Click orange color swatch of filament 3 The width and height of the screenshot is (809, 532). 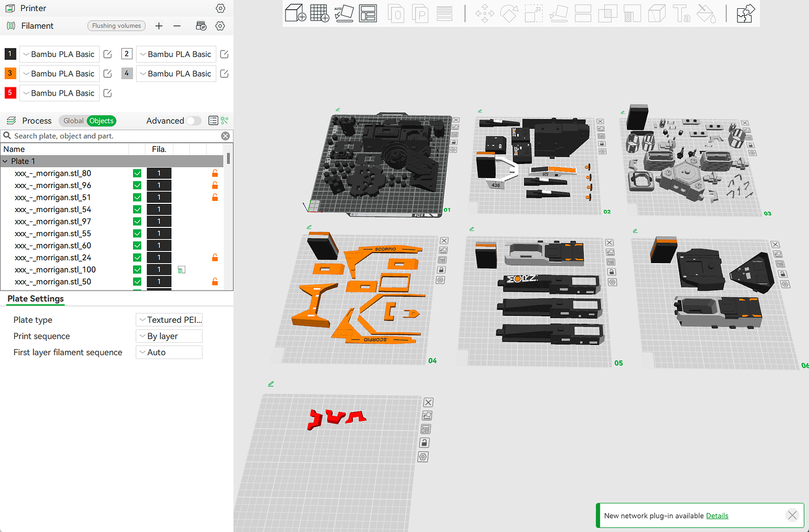(x=10, y=73)
